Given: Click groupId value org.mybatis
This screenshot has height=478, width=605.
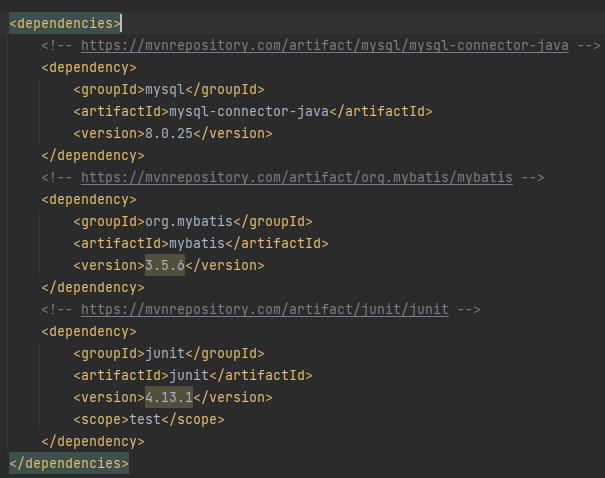Looking at the screenshot, I should [189, 221].
